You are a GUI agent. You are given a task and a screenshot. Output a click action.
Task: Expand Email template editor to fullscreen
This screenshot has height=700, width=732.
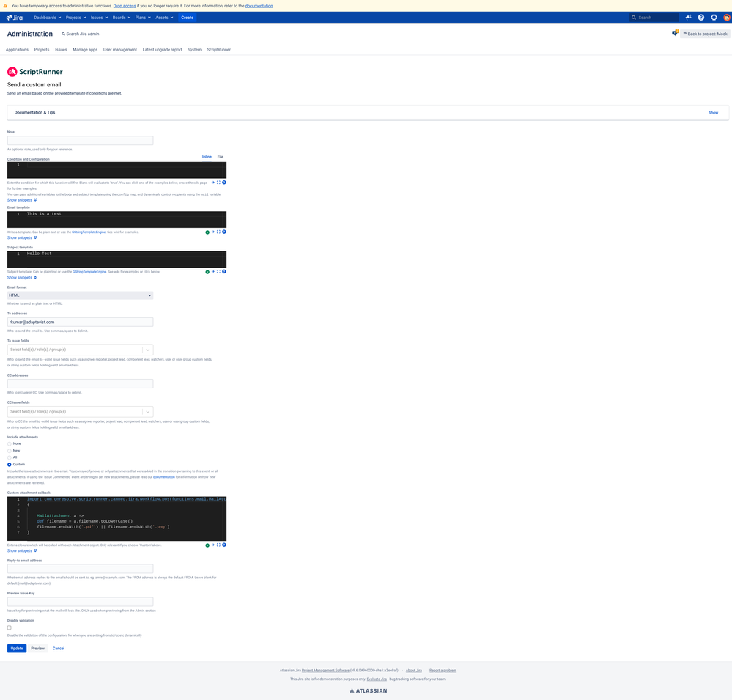point(218,232)
